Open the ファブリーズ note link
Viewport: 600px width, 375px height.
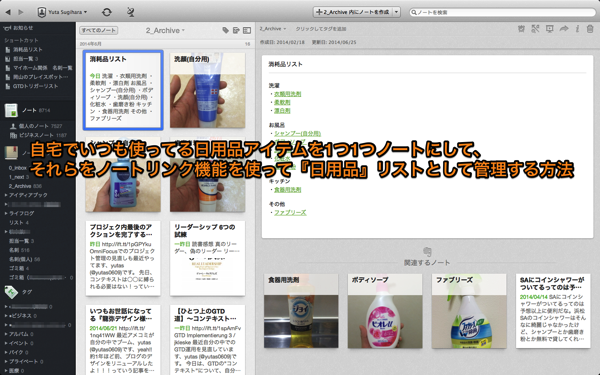pos(290,212)
